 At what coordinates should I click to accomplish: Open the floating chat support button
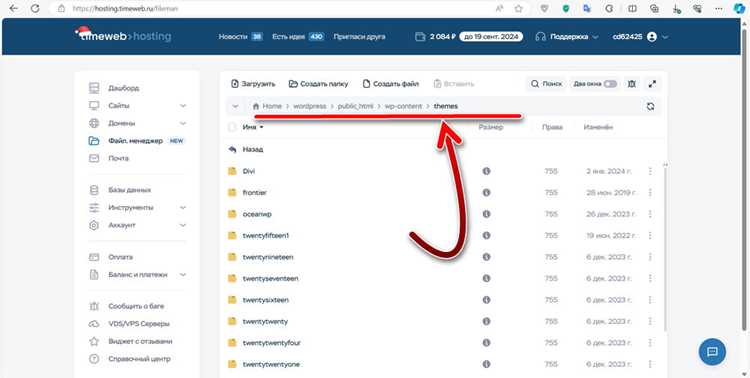712,352
